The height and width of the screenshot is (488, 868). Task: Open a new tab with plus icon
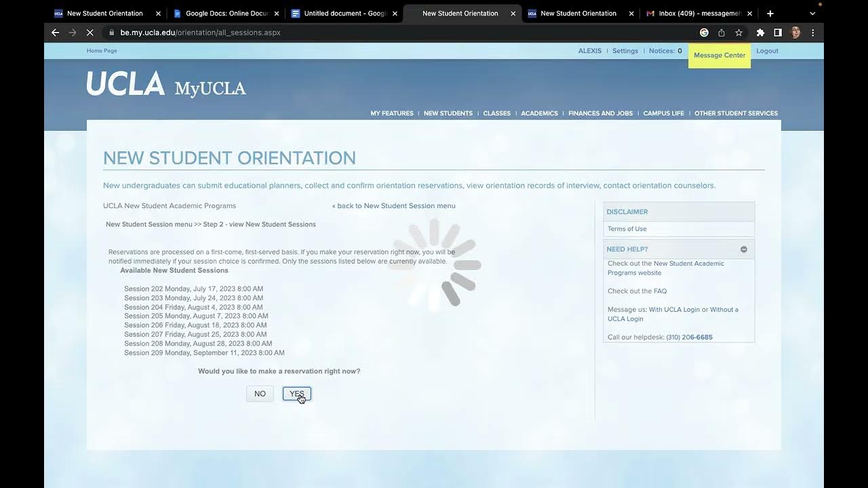click(x=770, y=14)
